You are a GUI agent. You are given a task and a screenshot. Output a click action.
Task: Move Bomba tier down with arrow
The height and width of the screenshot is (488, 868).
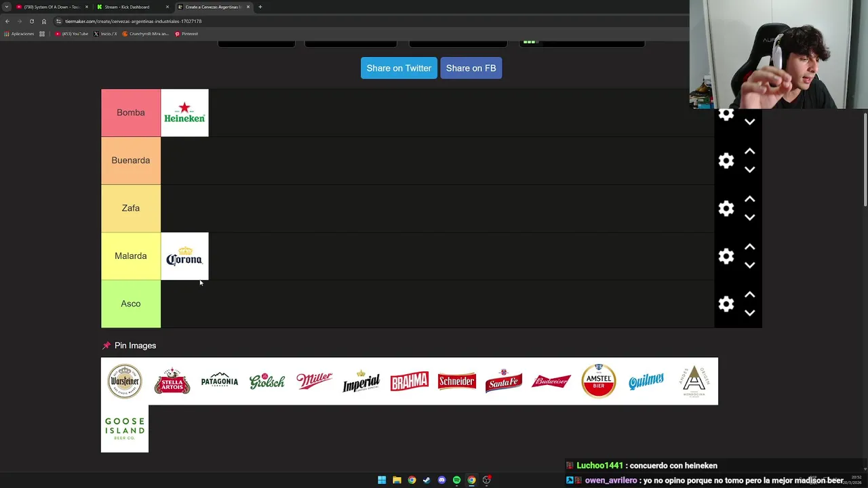749,122
